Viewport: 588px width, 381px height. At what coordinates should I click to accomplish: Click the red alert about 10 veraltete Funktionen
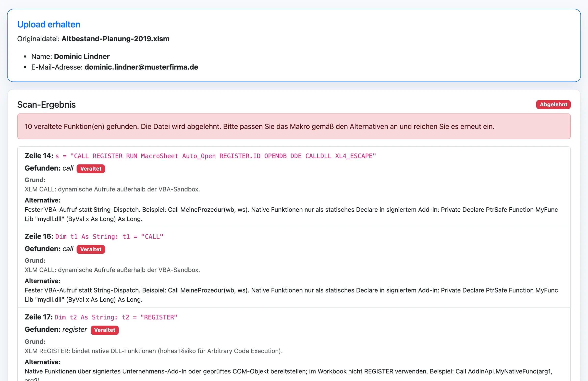(x=294, y=126)
